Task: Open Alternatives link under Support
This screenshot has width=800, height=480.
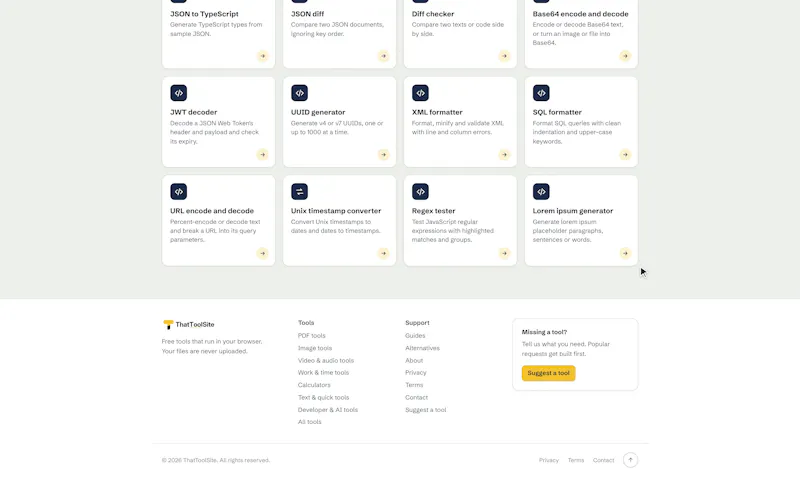Action: point(422,348)
